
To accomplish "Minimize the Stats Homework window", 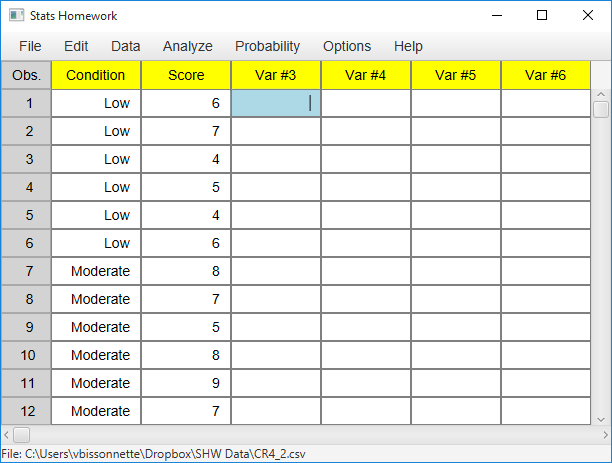I will coord(497,15).
